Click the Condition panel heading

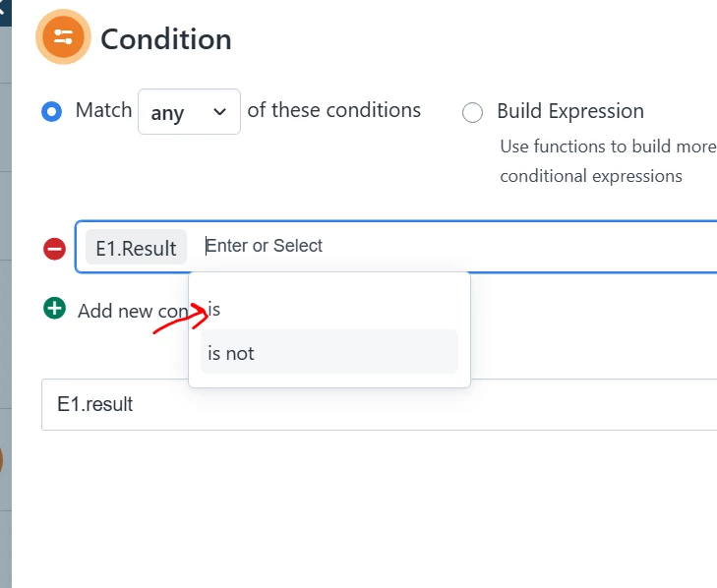[166, 39]
